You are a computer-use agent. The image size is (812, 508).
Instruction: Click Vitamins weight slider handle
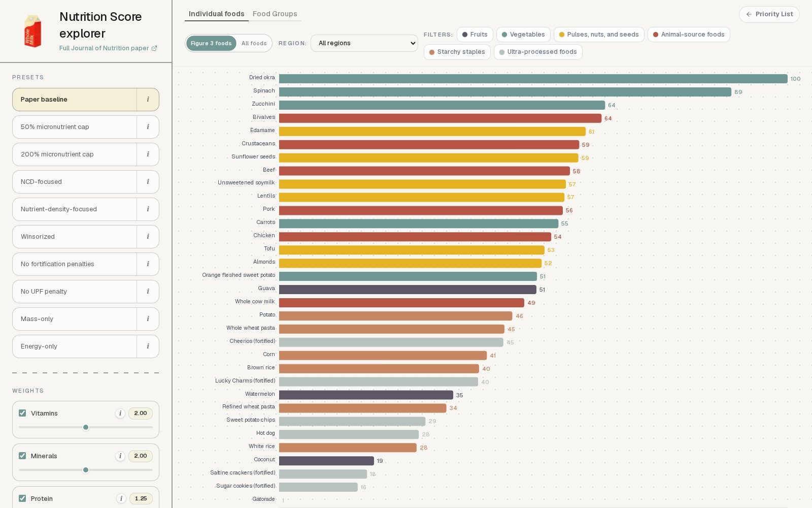(86, 427)
